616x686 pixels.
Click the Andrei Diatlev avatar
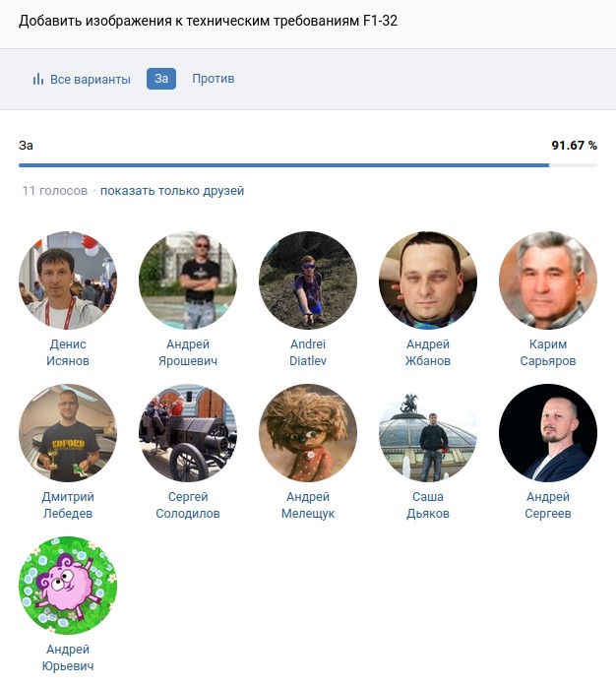(x=308, y=280)
